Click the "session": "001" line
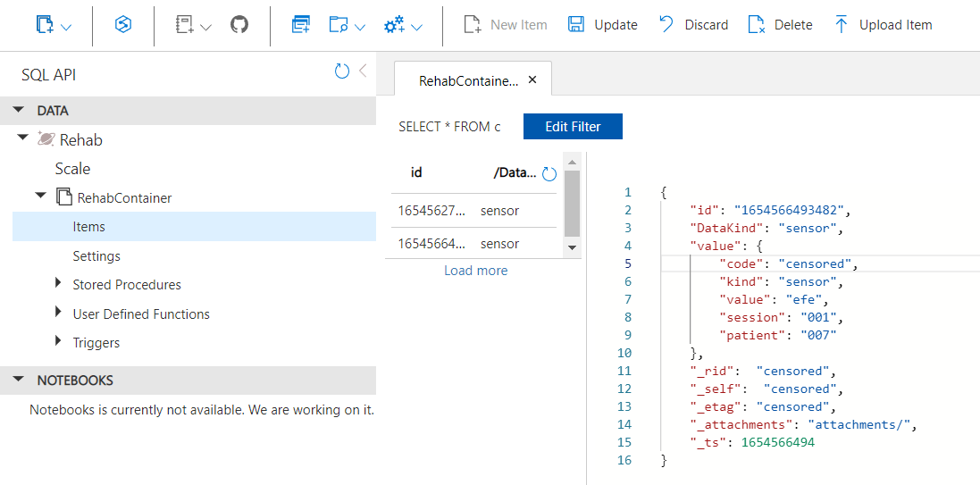This screenshot has width=980, height=485. tap(782, 317)
